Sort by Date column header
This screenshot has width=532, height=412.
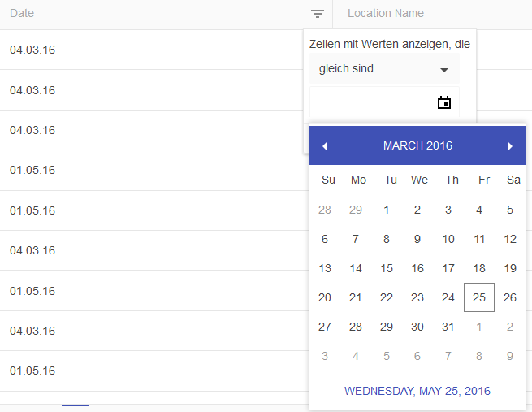coord(23,14)
